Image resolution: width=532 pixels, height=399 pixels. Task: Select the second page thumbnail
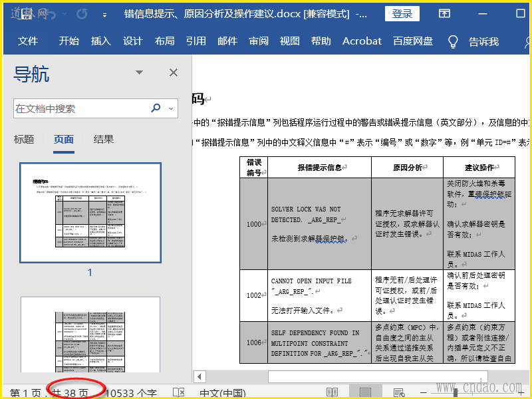(90, 334)
